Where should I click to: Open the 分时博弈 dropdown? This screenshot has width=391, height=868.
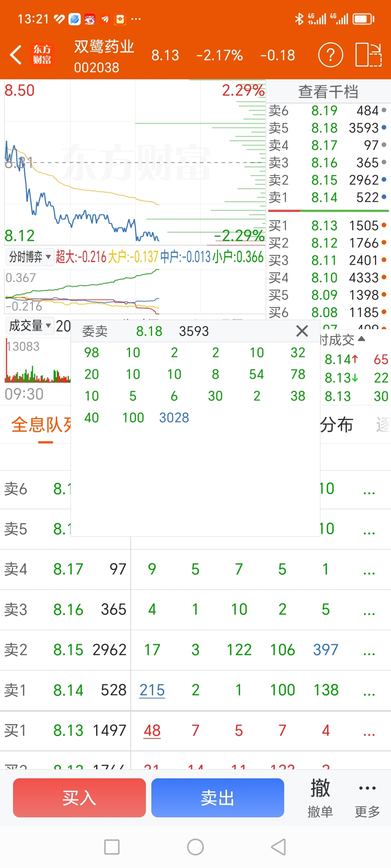[x=29, y=257]
